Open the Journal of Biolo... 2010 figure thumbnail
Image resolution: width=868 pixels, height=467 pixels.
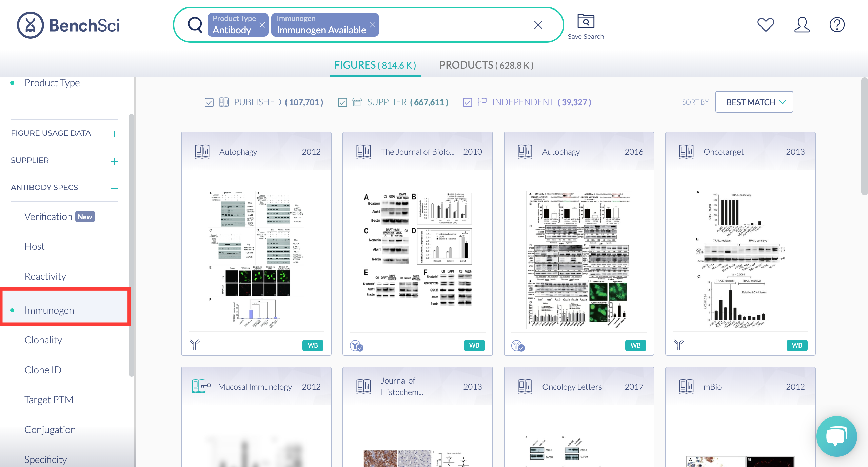(418, 249)
